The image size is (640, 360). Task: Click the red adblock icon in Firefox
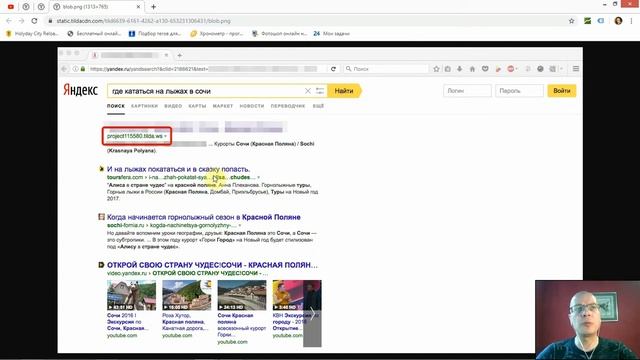tap(511, 69)
